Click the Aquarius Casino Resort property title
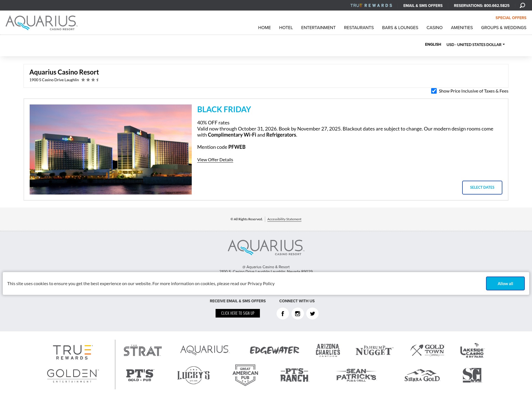Image resolution: width=532 pixels, height=399 pixels. pos(64,72)
